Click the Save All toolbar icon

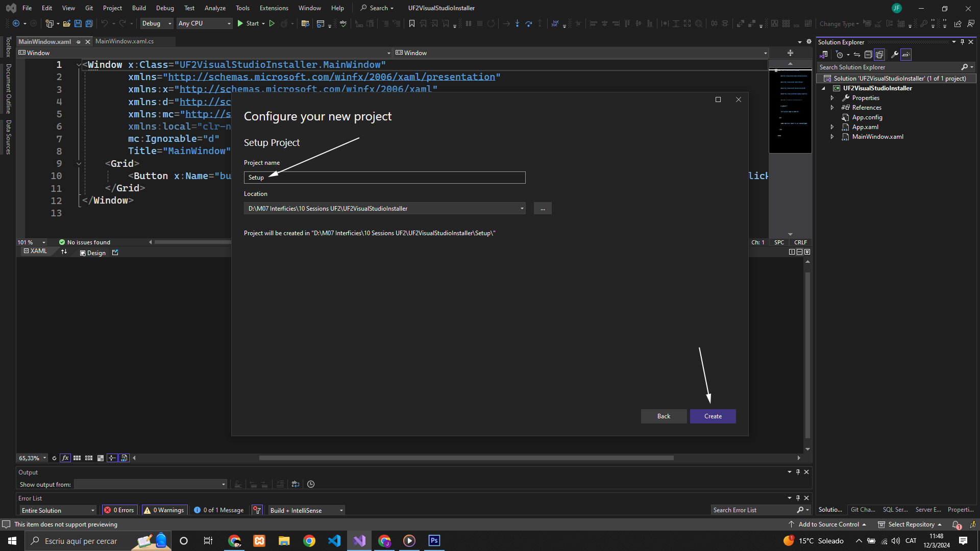pos(89,23)
